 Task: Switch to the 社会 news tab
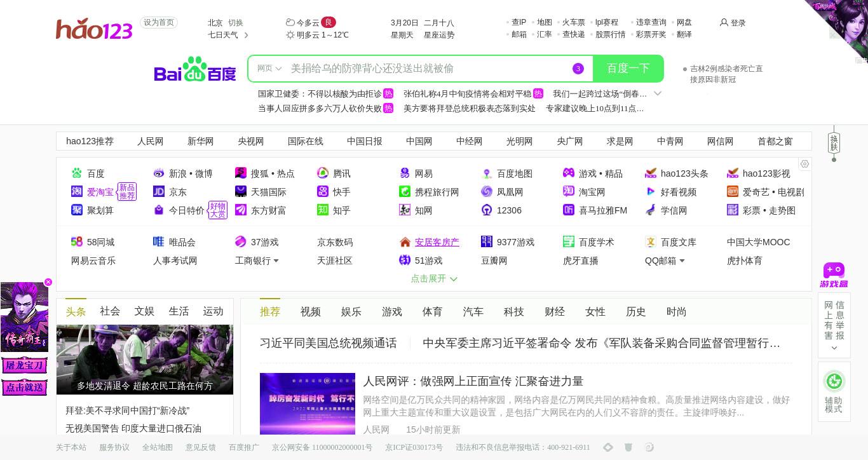click(110, 311)
